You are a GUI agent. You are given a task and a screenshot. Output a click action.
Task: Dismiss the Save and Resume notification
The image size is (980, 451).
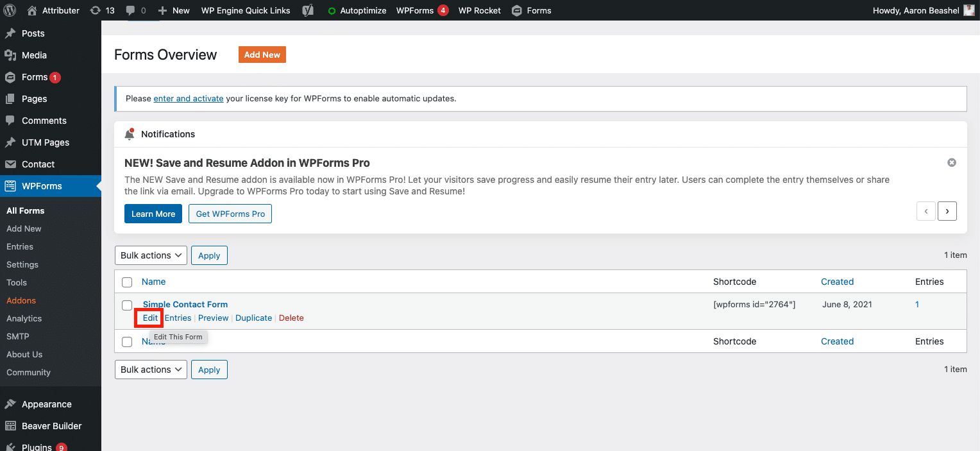[951, 162]
